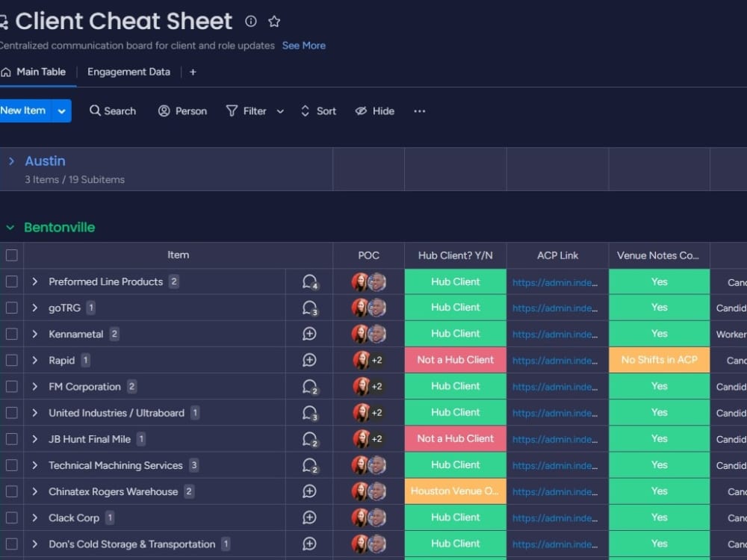Check the goTRG row checkbox

[12, 308]
